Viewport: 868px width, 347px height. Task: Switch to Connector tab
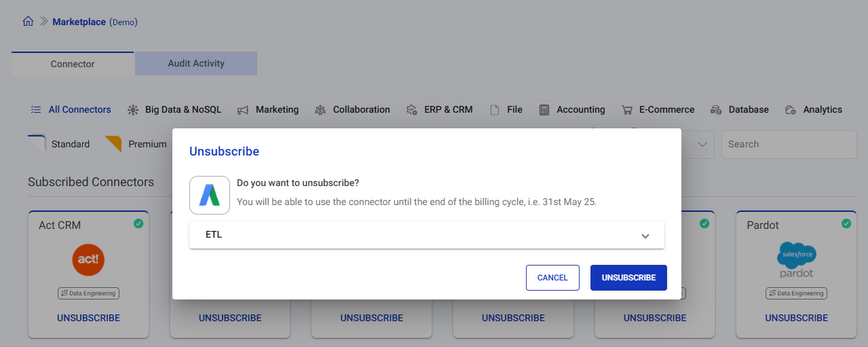click(x=73, y=64)
